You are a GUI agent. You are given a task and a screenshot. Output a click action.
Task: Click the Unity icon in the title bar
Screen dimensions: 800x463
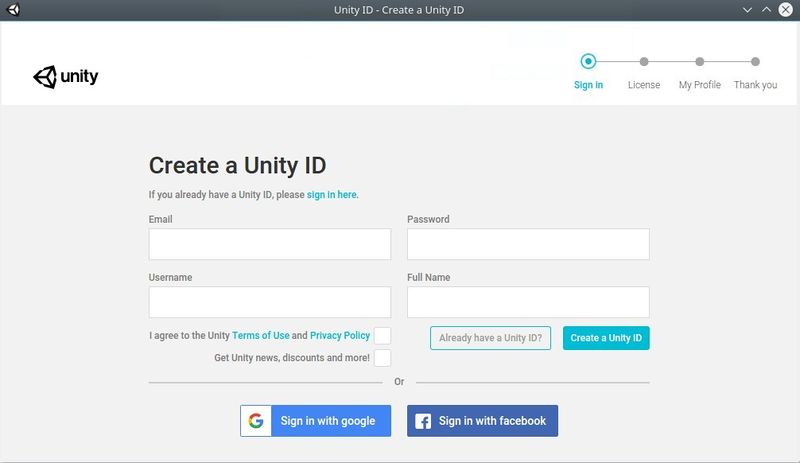pyautogui.click(x=13, y=10)
